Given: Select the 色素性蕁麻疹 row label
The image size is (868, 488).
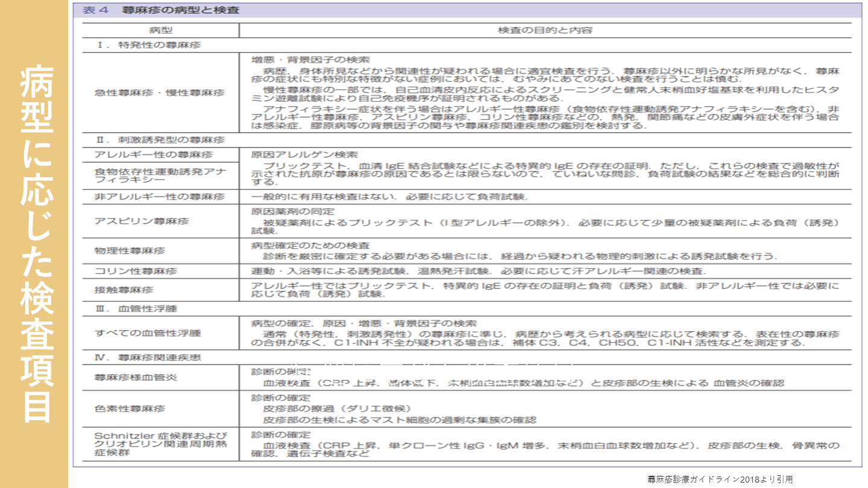Looking at the screenshot, I should [130, 408].
